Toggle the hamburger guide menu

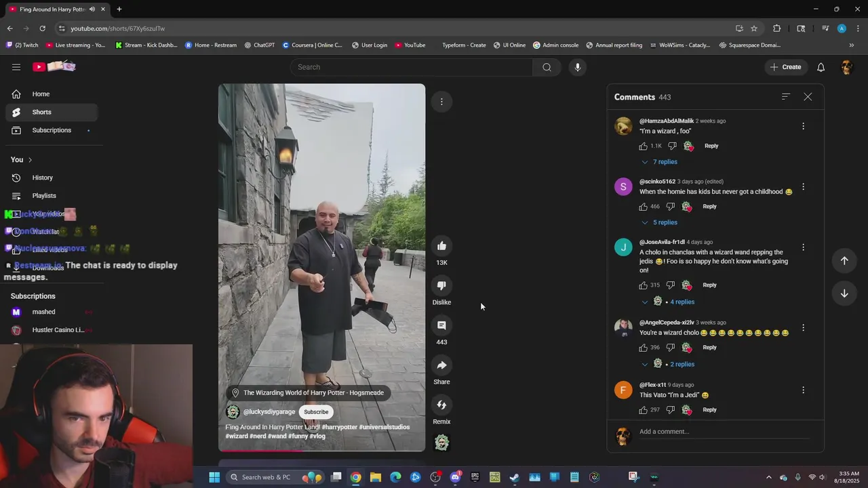tap(16, 67)
